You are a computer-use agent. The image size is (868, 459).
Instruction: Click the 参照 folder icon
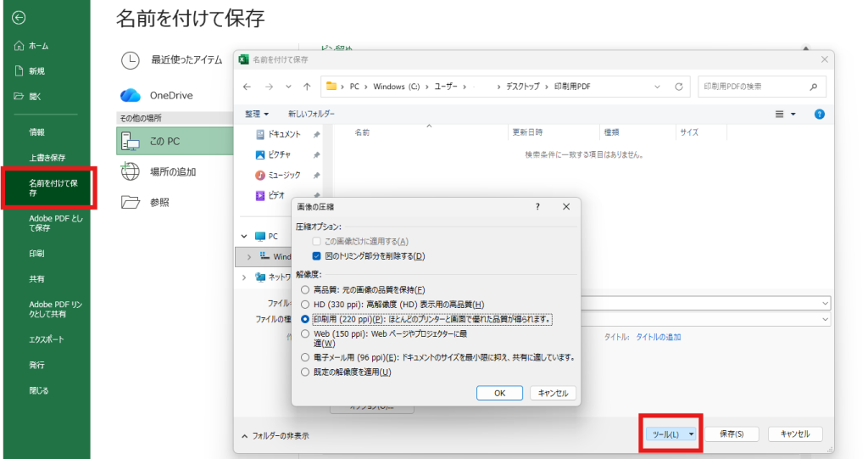[130, 202]
